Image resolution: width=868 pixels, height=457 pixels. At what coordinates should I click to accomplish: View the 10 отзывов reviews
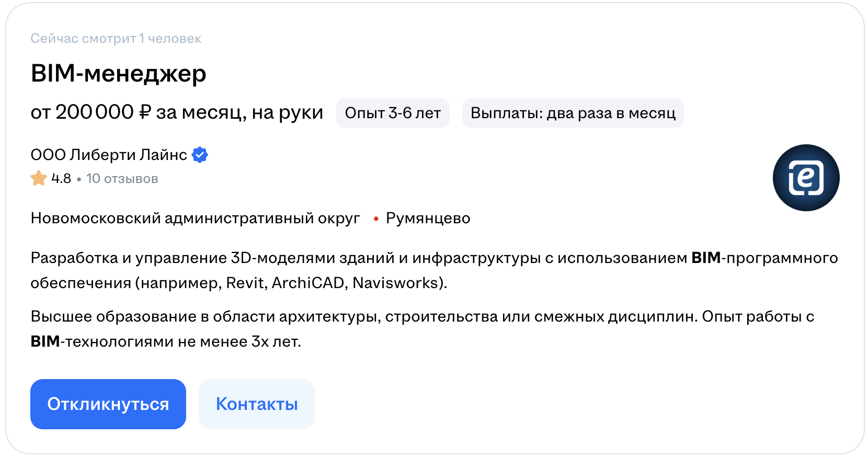click(x=122, y=179)
